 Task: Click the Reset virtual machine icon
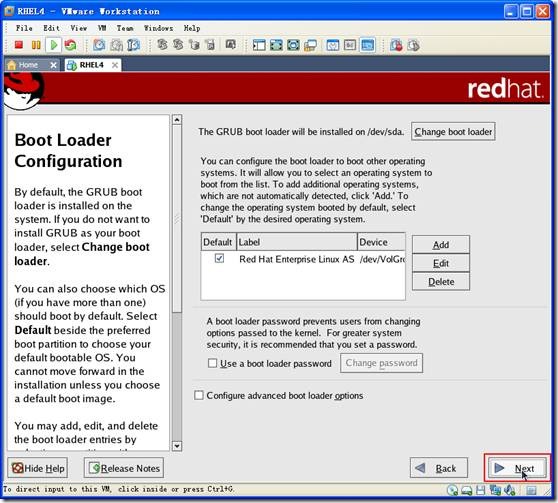[x=70, y=45]
